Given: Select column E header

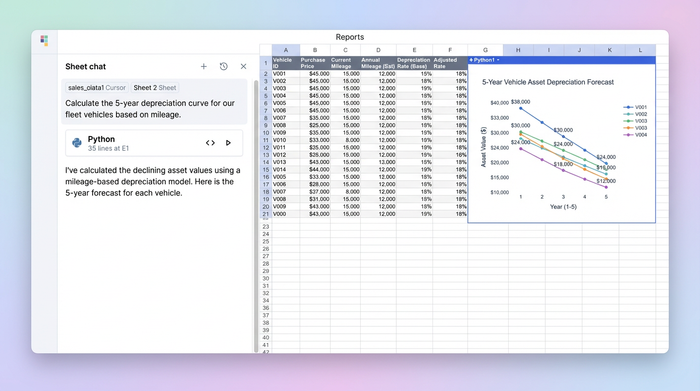Looking at the screenshot, I should click(414, 50).
